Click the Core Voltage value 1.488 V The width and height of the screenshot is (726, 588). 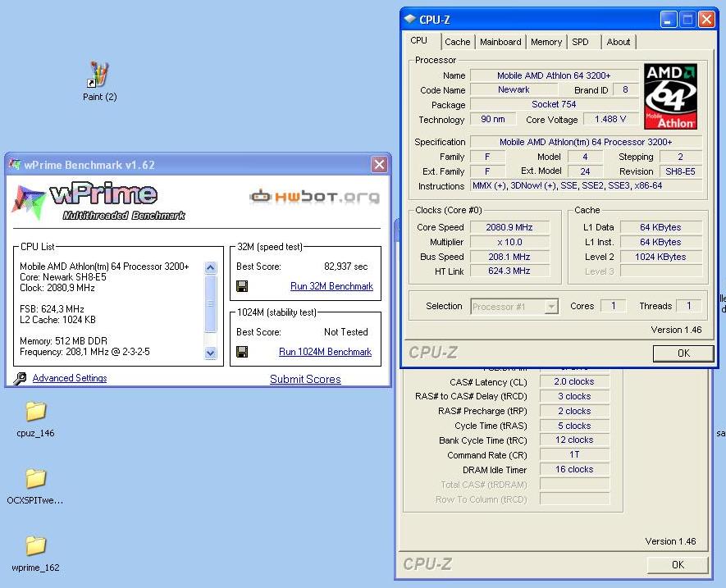[610, 120]
